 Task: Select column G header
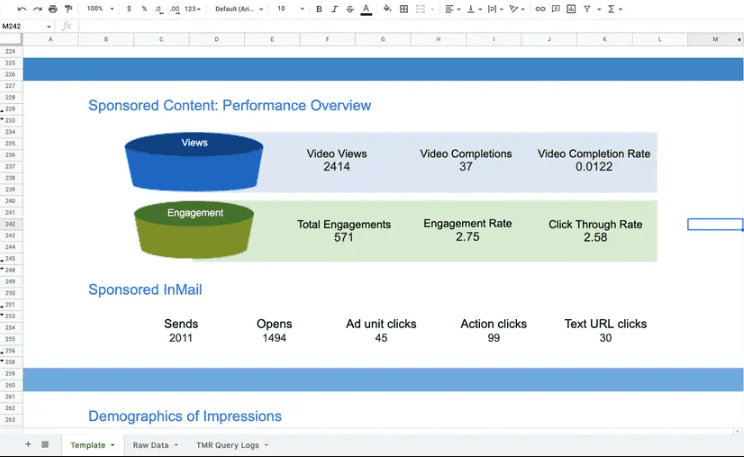383,39
